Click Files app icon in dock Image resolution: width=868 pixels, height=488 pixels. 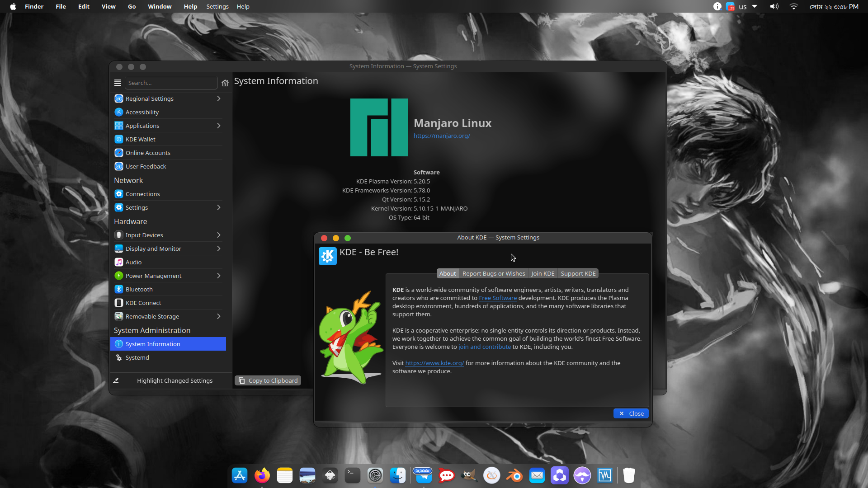tap(398, 475)
